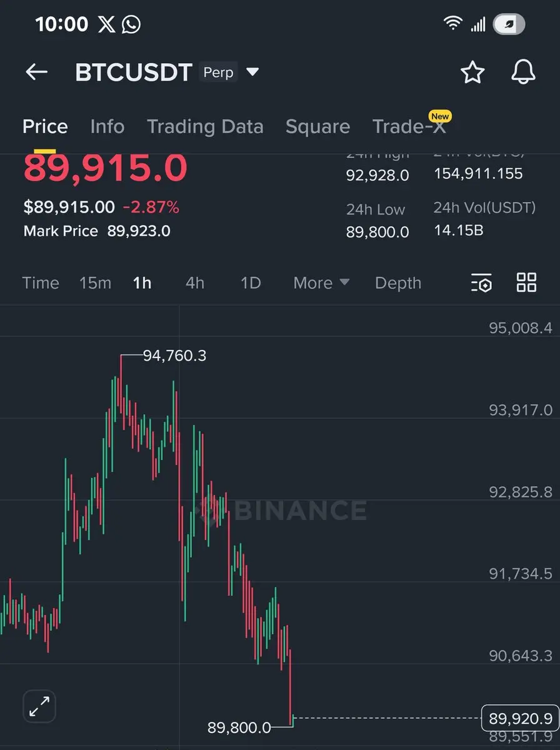Switch to Trading Data tab

205,127
